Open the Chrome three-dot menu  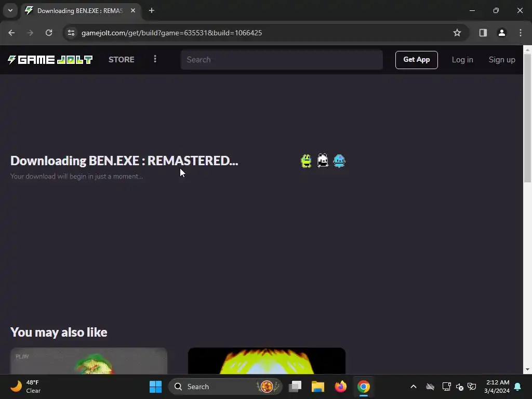click(521, 33)
